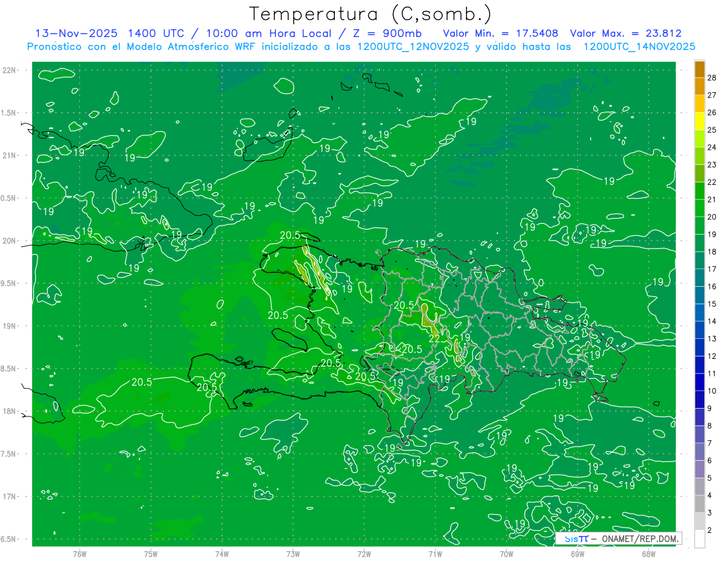Viewport: 728px width, 562px height.
Task: Click the color bar label '6'
Action: 710,461
